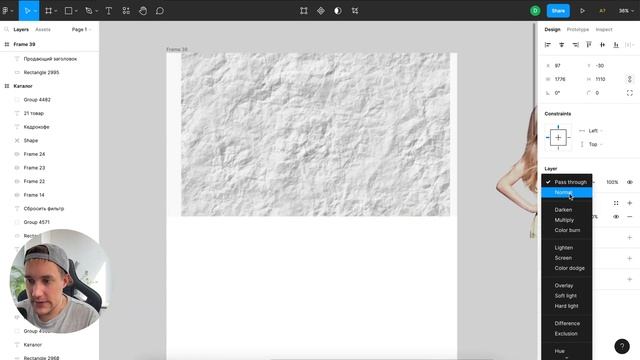Image resolution: width=640 pixels, height=360 pixels.
Task: Toggle the fill visibility eye icon
Action: pos(616,217)
